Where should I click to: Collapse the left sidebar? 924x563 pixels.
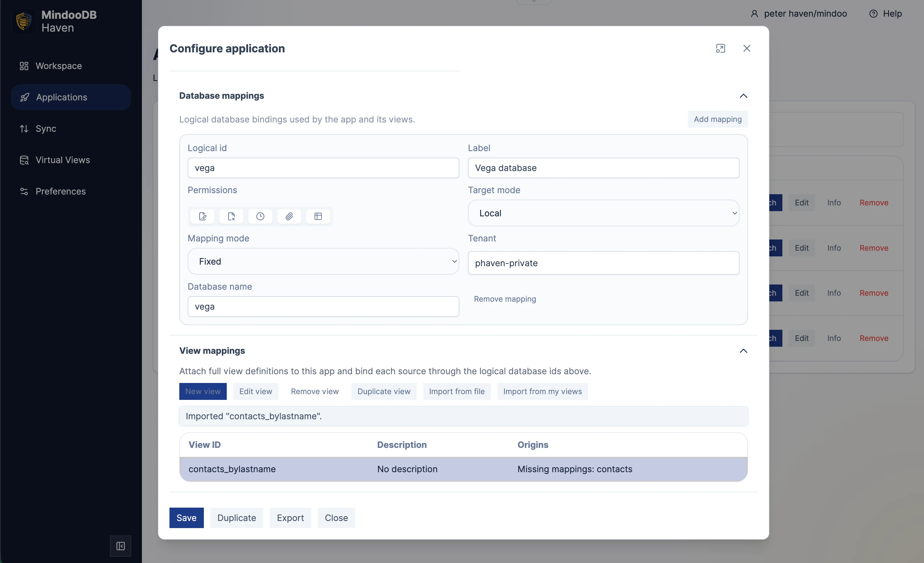120,546
